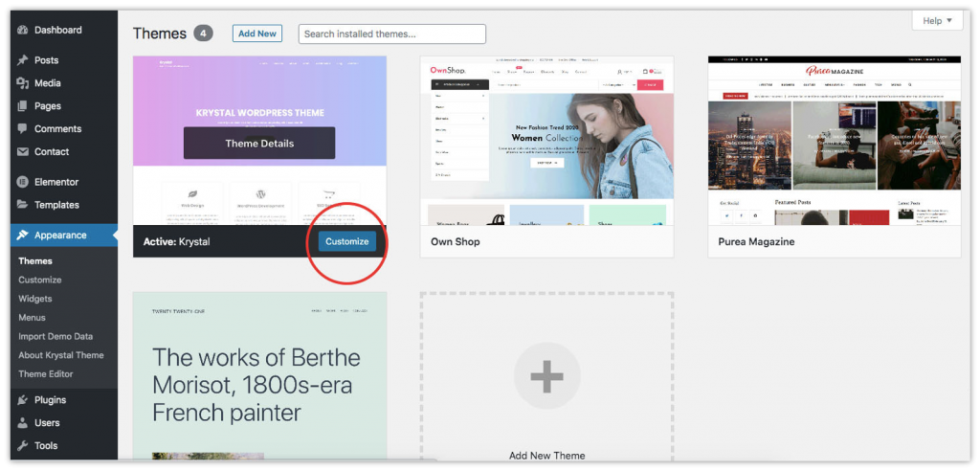The height and width of the screenshot is (471, 980).
Task: Click the Appearance paintbrush icon
Action: [23, 235]
